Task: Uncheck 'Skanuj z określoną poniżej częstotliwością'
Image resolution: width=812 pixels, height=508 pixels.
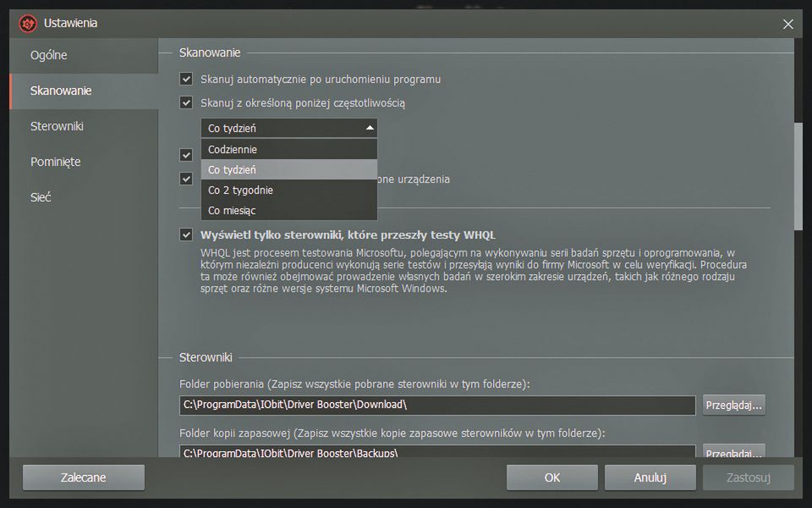Action: [186, 102]
